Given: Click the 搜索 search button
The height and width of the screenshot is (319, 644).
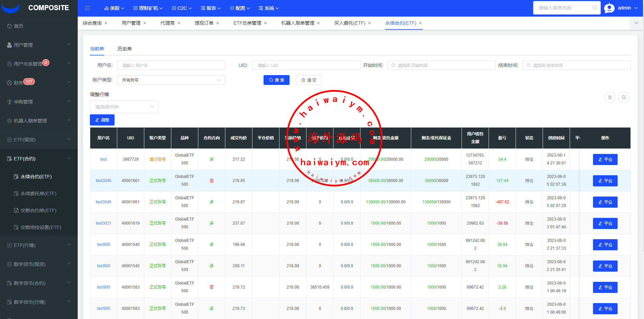Looking at the screenshot, I should 276,80.
